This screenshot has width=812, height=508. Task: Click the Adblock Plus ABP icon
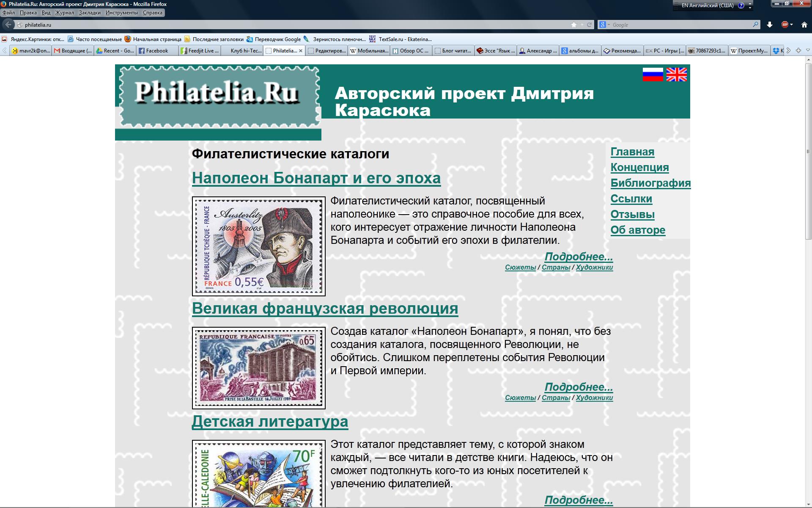[785, 25]
